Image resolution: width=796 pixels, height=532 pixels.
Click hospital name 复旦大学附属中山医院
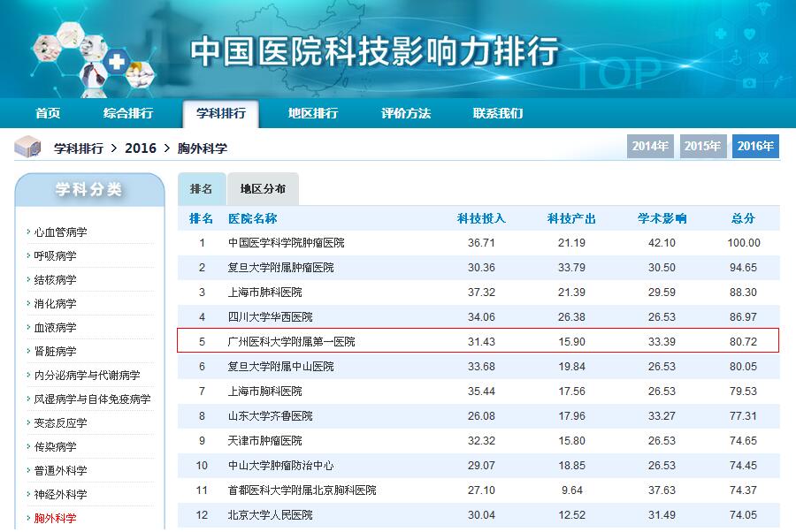[x=280, y=367]
